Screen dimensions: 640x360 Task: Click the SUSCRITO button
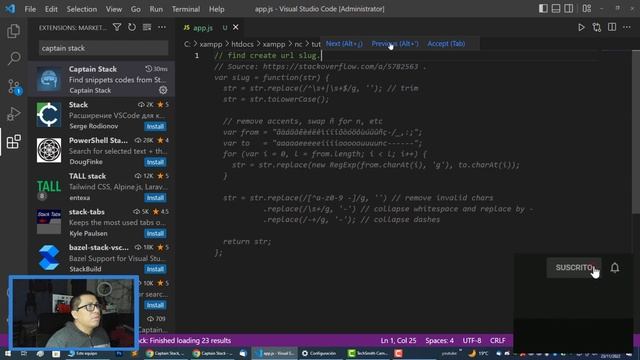[573, 268]
